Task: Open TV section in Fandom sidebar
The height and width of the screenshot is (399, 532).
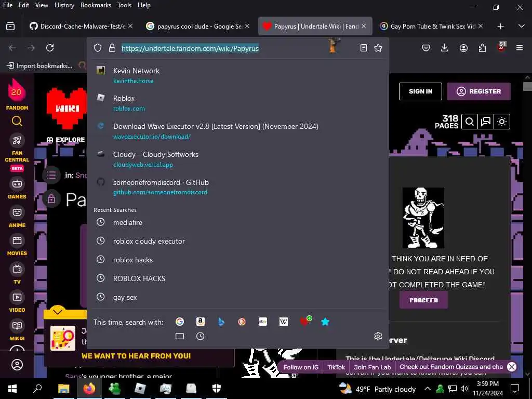Action: 17,273
